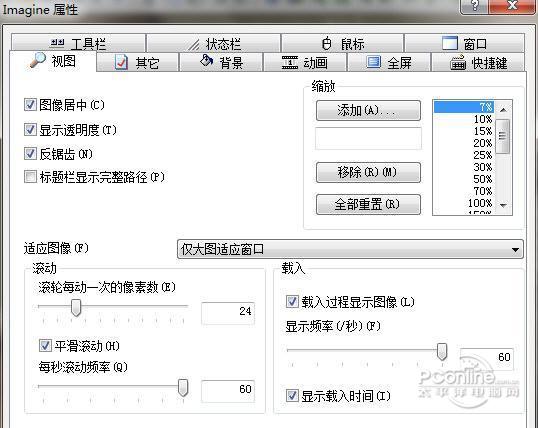
Task: Disable the 反锯齿 checkbox
Action: tap(30, 153)
